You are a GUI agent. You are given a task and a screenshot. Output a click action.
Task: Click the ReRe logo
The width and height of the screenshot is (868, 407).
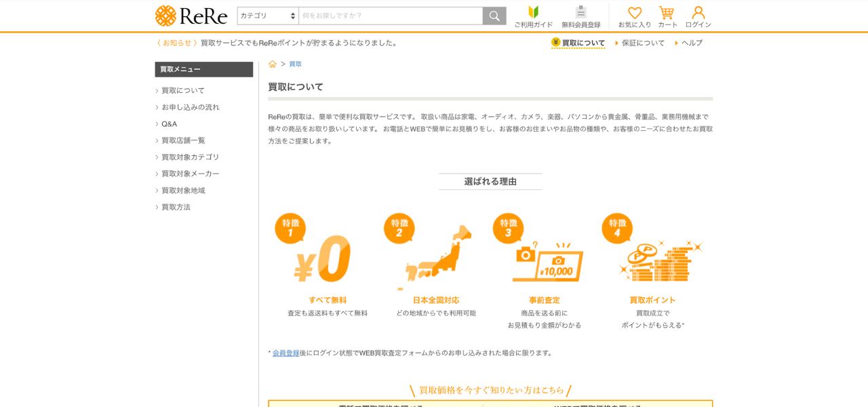tap(191, 16)
